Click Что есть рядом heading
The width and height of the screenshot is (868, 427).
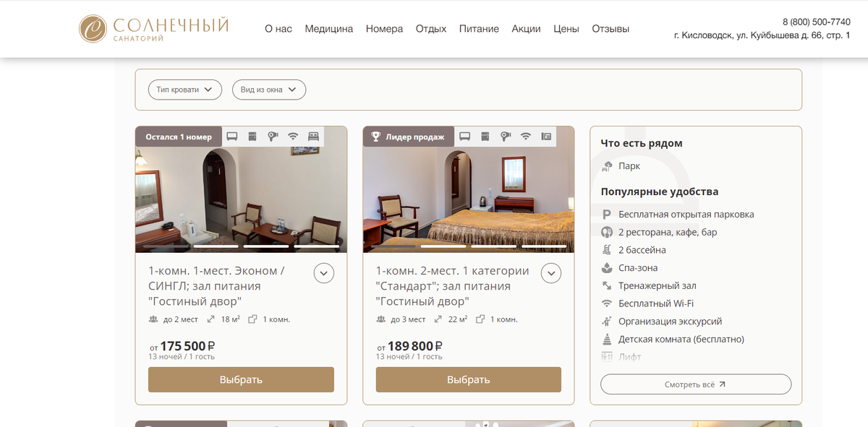click(642, 143)
